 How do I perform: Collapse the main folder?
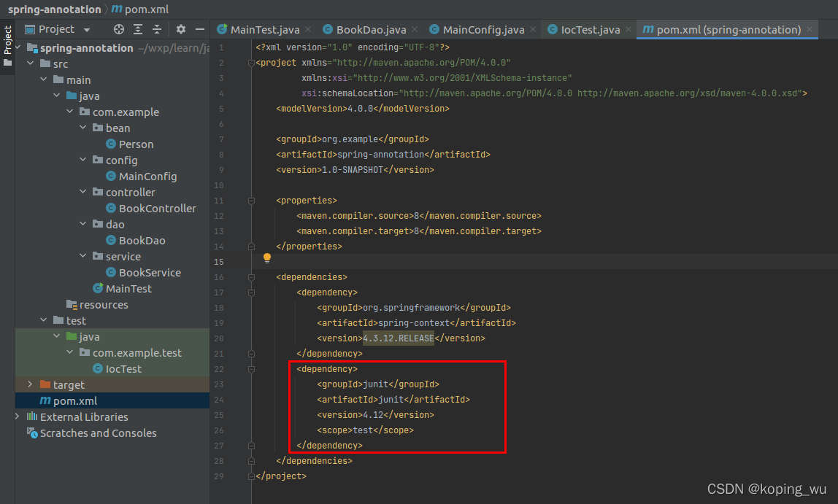44,80
